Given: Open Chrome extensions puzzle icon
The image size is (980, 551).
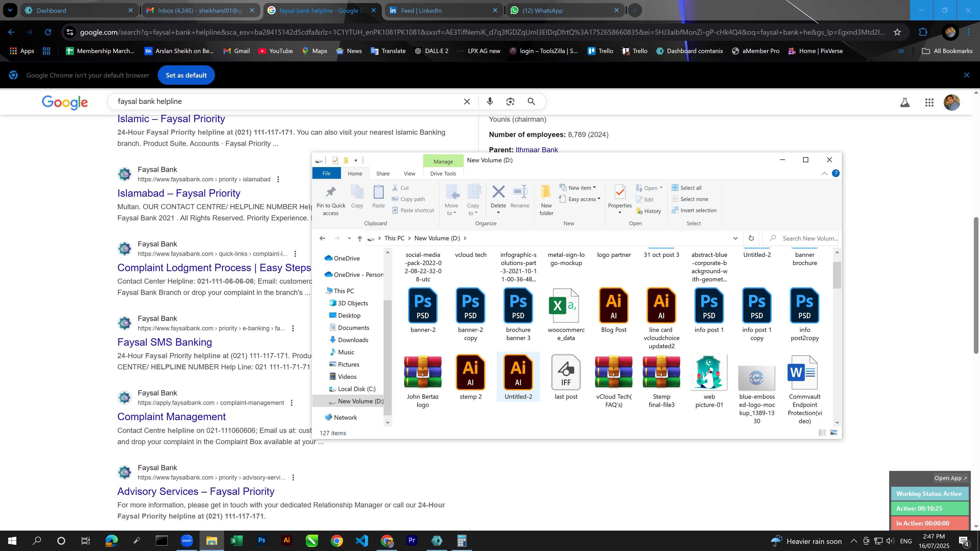Looking at the screenshot, I should 923,32.
